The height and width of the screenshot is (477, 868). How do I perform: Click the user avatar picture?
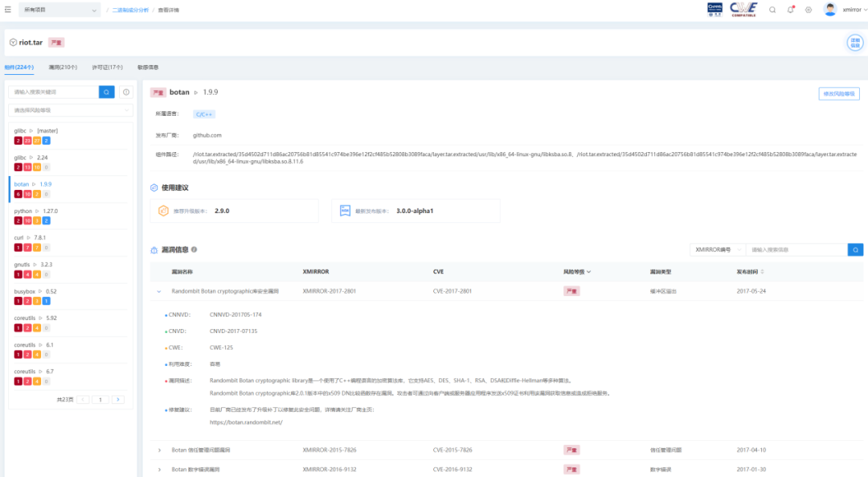pyautogui.click(x=829, y=10)
